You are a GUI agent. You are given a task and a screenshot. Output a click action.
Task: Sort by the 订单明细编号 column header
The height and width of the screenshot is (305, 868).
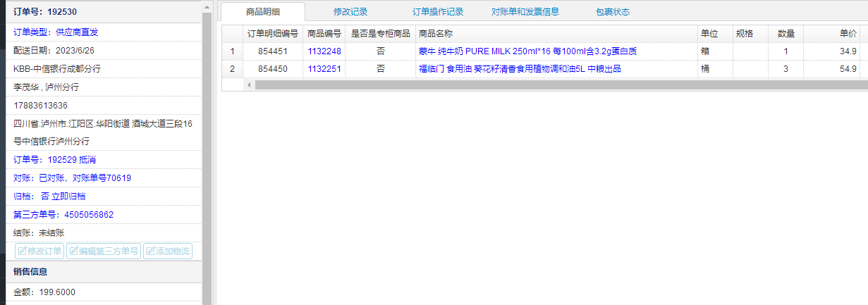pyautogui.click(x=273, y=34)
